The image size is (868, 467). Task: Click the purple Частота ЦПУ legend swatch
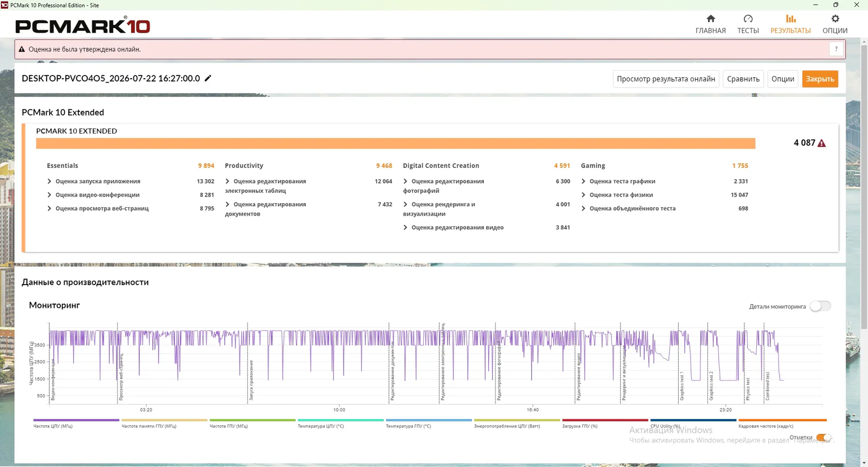[76, 420]
